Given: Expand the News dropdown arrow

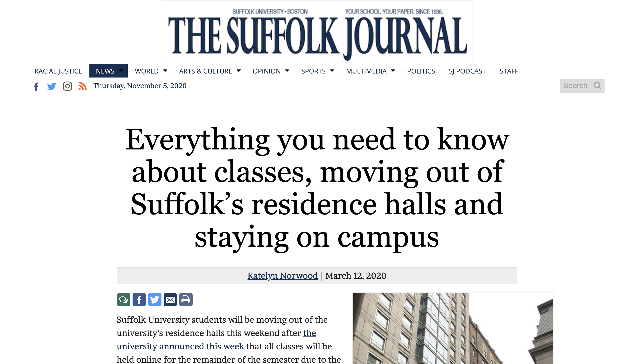Looking at the screenshot, I should pyautogui.click(x=121, y=71).
